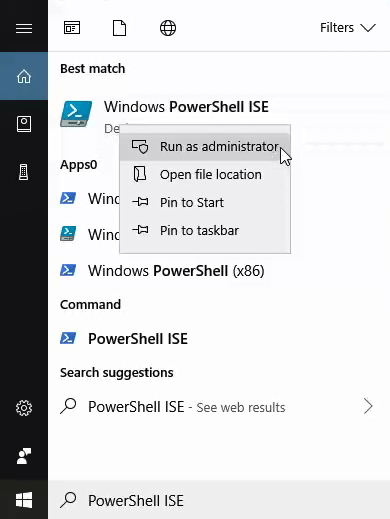
Task: Open the second app result with ISE icon
Action: [90, 234]
